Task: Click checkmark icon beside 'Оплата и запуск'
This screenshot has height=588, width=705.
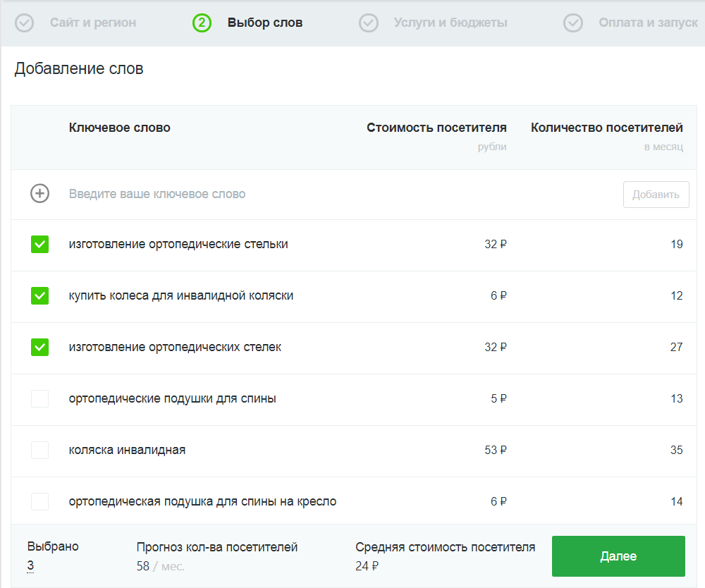Action: click(x=573, y=23)
